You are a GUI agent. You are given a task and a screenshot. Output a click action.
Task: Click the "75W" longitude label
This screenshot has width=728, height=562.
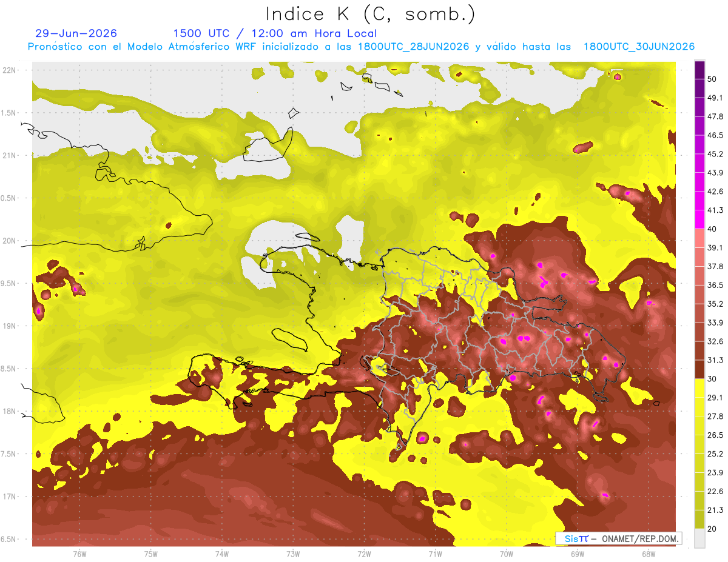point(150,554)
